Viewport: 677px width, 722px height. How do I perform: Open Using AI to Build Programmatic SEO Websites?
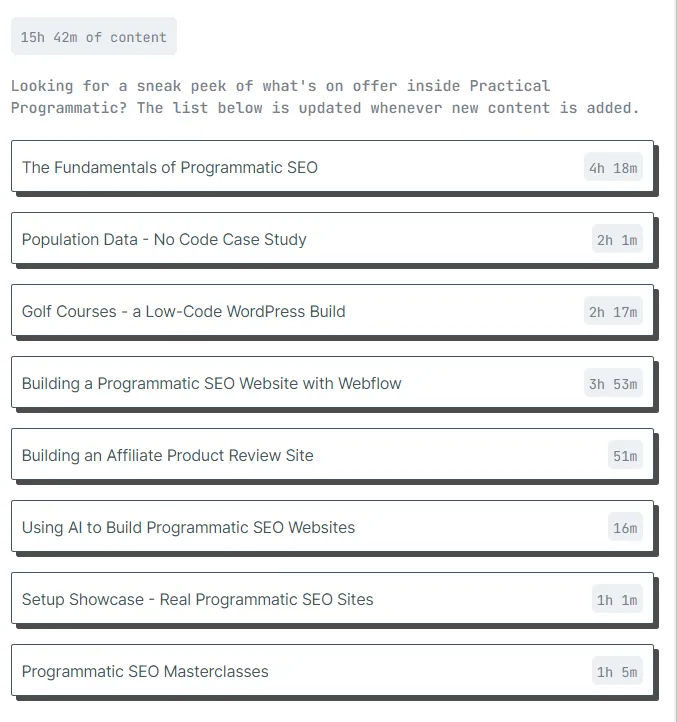point(332,526)
